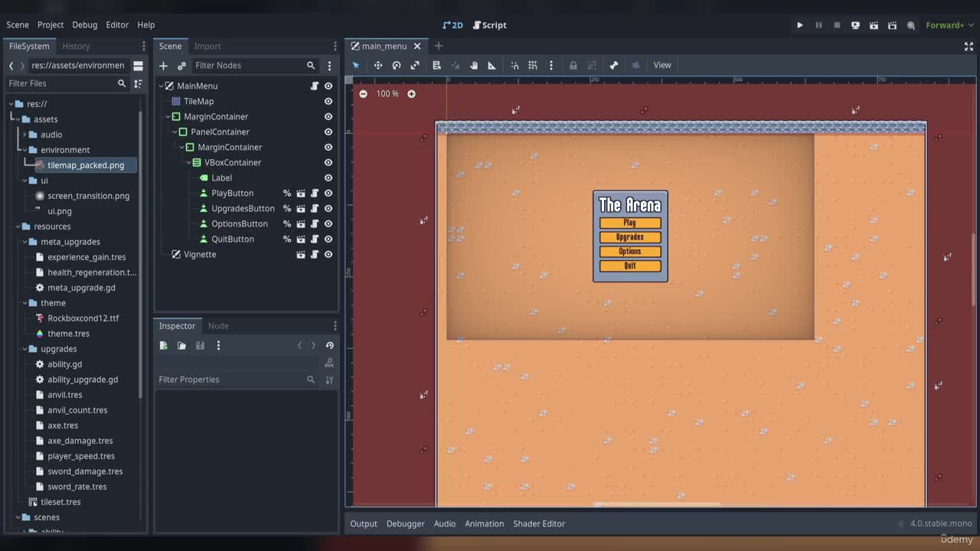Click Run Current Scene clapperboard icon

[874, 25]
